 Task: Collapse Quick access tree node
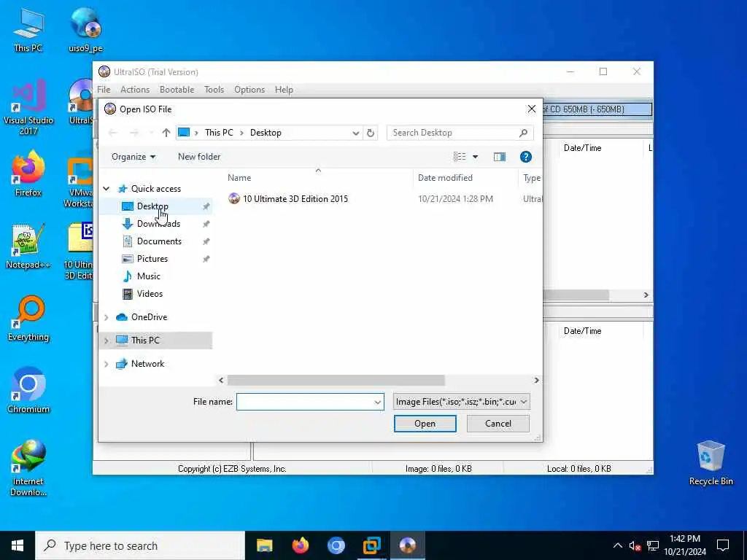107,189
